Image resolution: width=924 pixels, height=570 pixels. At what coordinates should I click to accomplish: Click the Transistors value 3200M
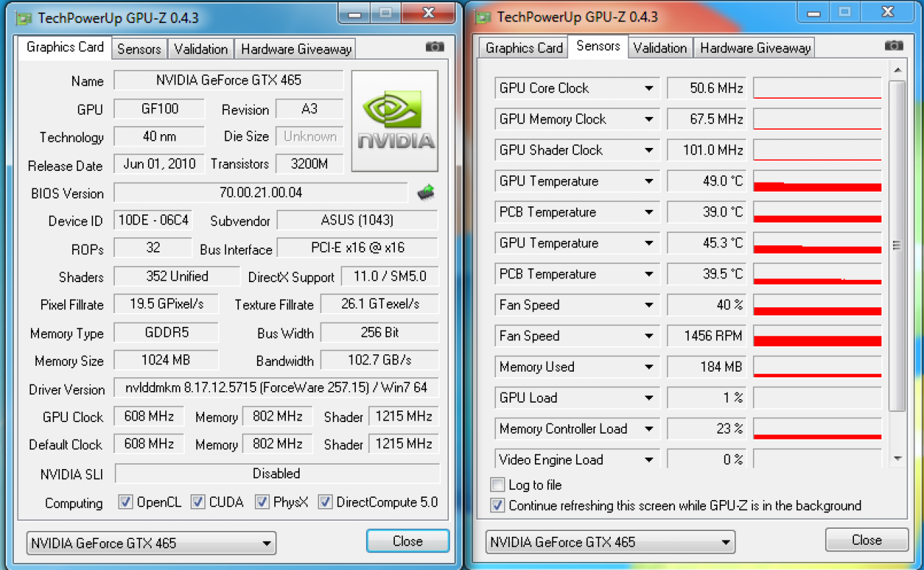point(310,164)
